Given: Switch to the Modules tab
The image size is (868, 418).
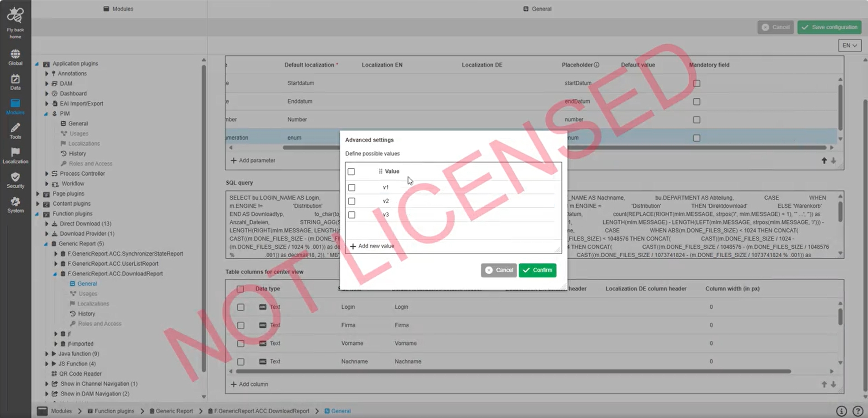Looking at the screenshot, I should [x=118, y=9].
